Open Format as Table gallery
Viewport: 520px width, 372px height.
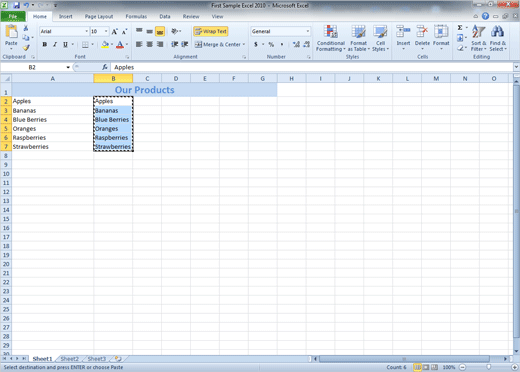359,39
